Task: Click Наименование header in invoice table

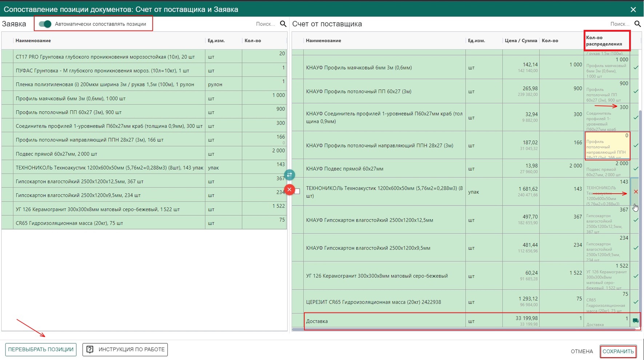Action: (x=323, y=40)
